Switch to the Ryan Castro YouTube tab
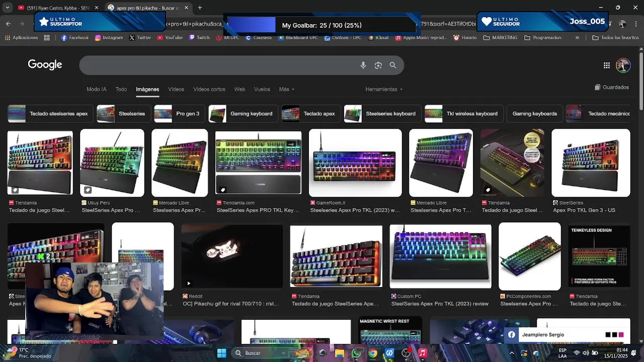Viewport: 644px width, 362px height. point(57,8)
